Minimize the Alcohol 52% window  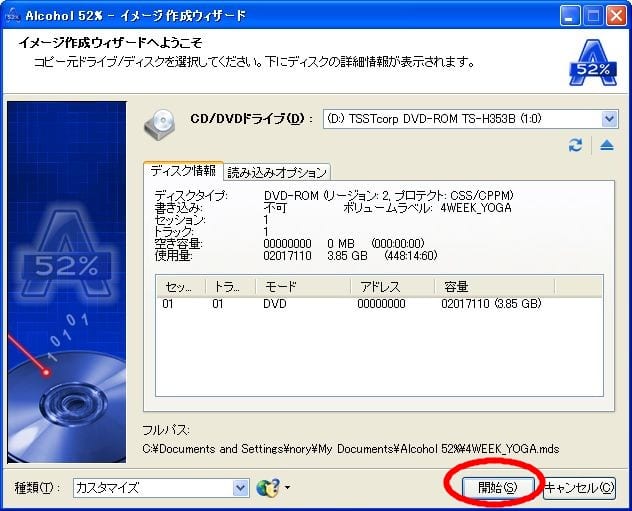(570, 15)
